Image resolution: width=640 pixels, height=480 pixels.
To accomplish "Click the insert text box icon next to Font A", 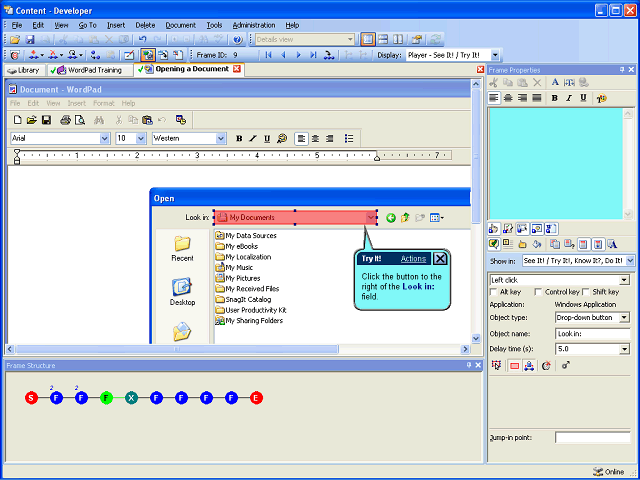I will (569, 82).
